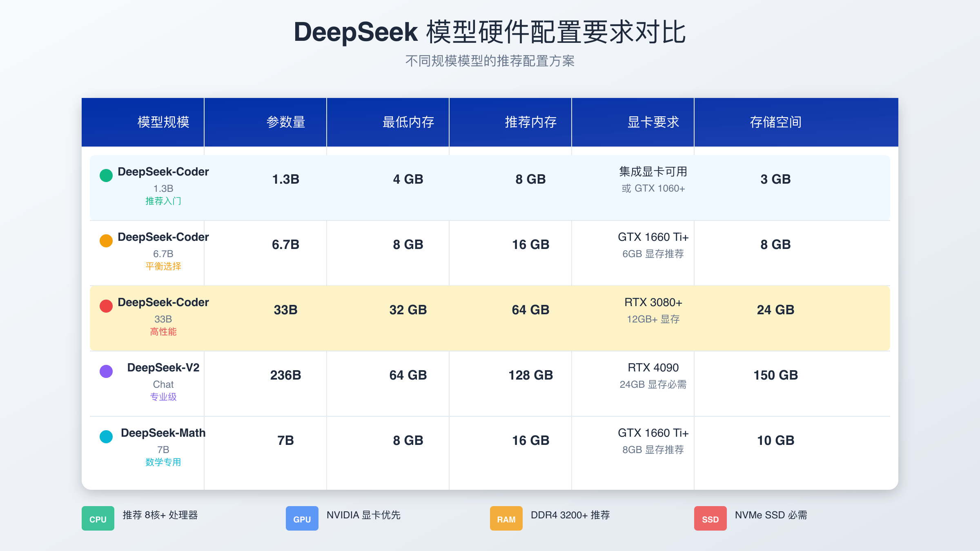980x551 pixels.
Task: Select the 专业级 label
Action: pos(163,397)
